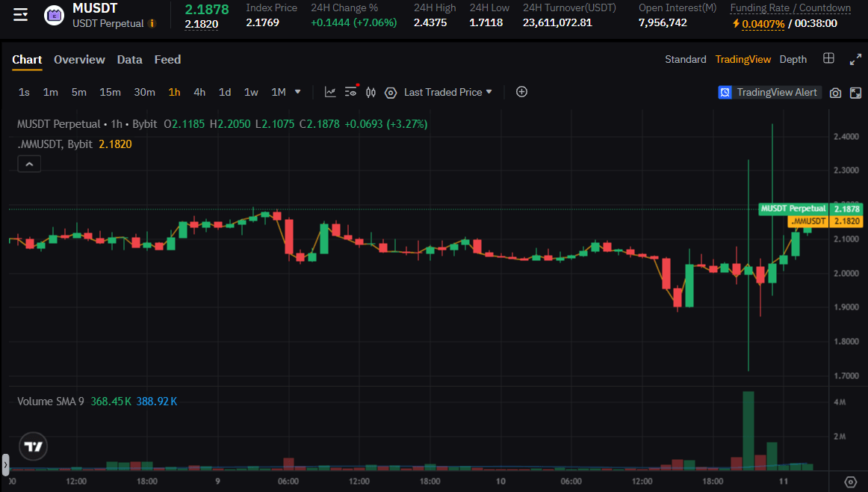This screenshot has width=868, height=492.
Task: Open the multi-chart grid layout icon
Action: [828, 58]
